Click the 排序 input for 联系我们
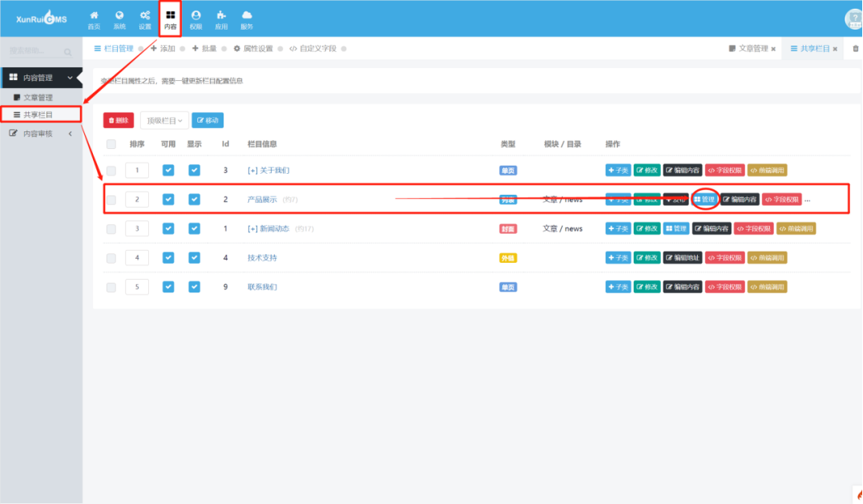Screen dimensions: 863x504 137,287
